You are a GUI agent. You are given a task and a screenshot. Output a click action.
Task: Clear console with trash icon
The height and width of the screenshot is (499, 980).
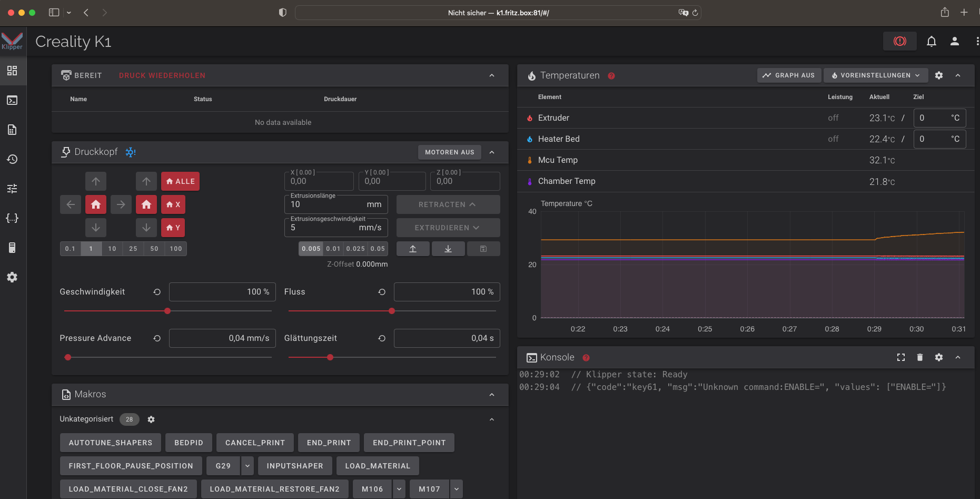click(x=920, y=357)
